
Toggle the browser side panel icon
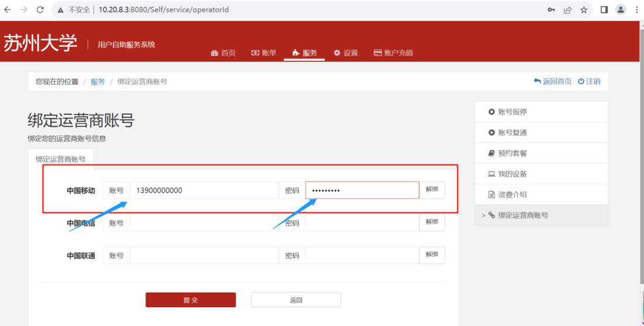pos(604,10)
